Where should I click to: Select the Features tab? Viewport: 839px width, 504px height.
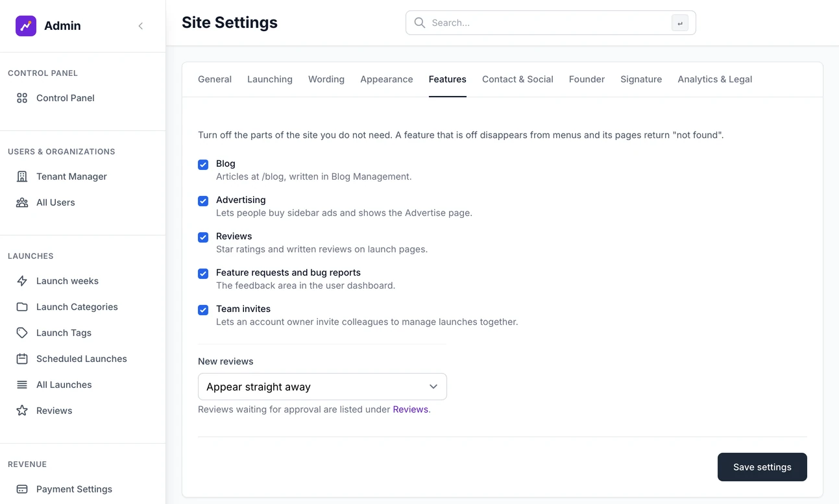448,79
